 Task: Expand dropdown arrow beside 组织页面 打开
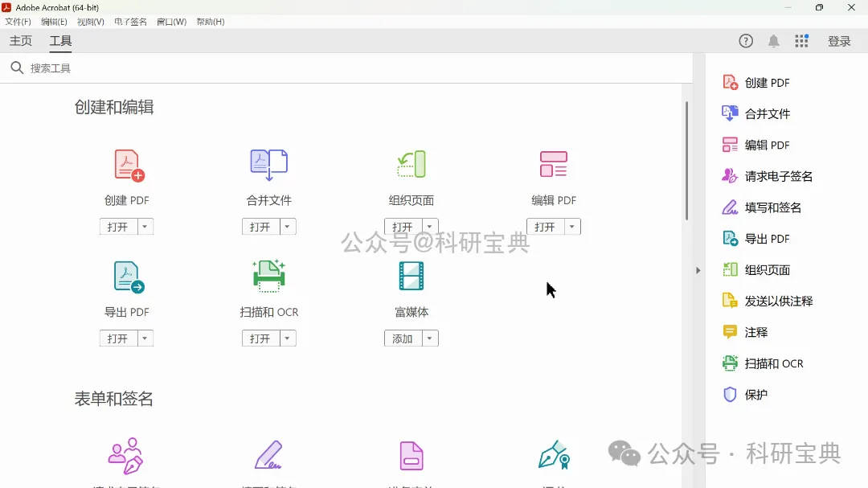point(429,227)
